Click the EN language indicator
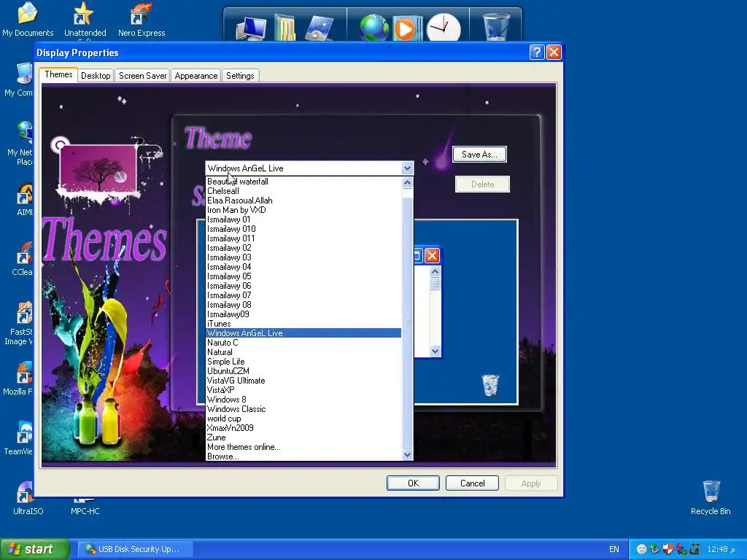747x560 pixels. pos(614,549)
